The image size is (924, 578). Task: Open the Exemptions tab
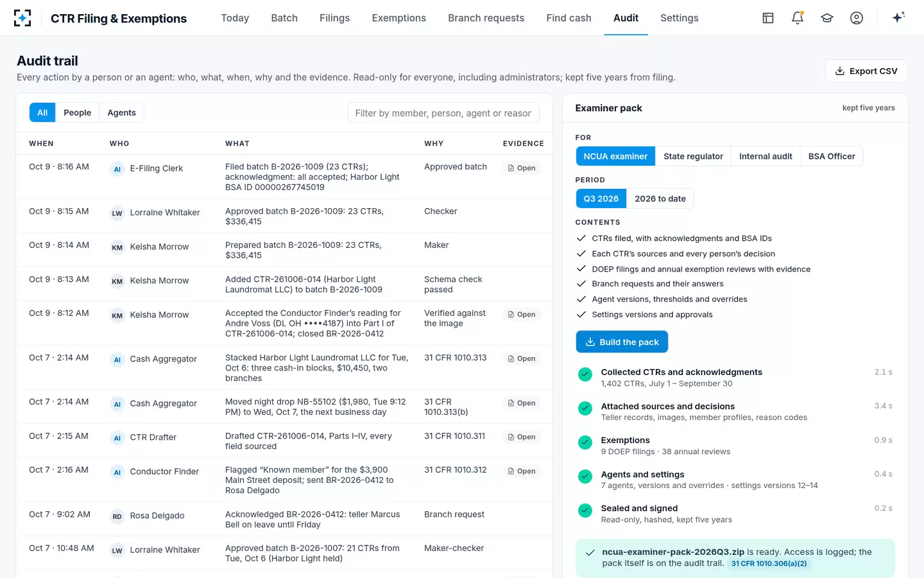click(399, 18)
